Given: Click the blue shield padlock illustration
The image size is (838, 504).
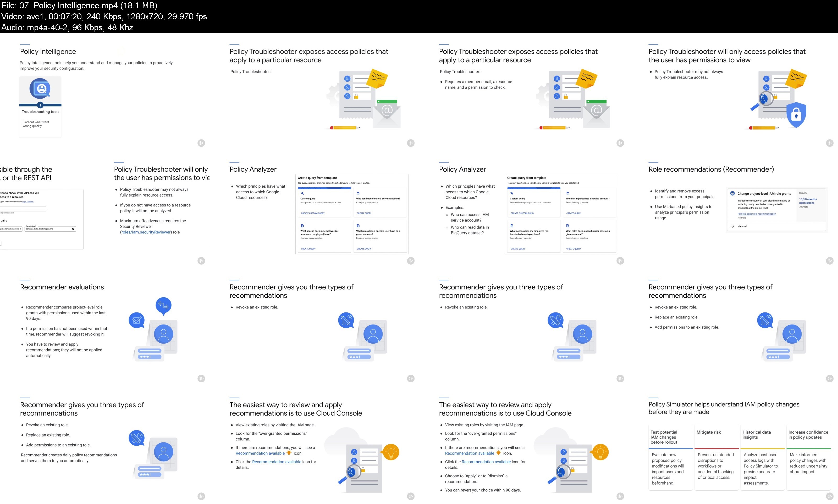Looking at the screenshot, I should click(796, 115).
